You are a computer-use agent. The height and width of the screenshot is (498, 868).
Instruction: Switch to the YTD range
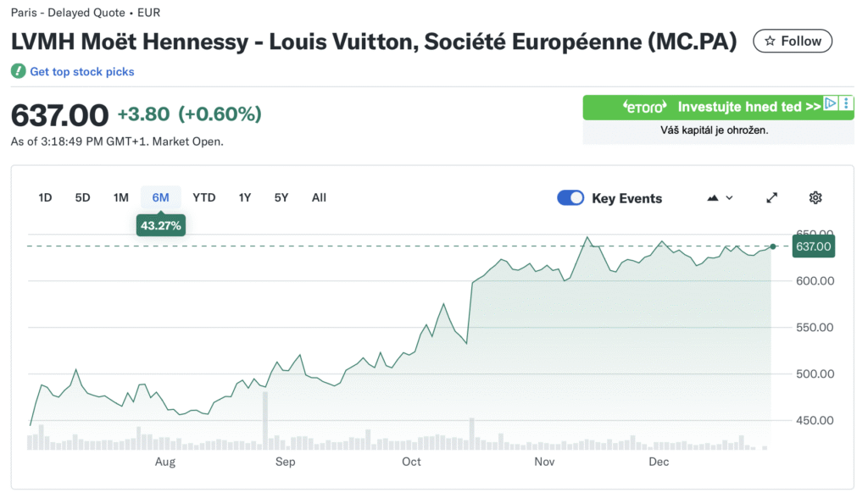click(x=203, y=197)
